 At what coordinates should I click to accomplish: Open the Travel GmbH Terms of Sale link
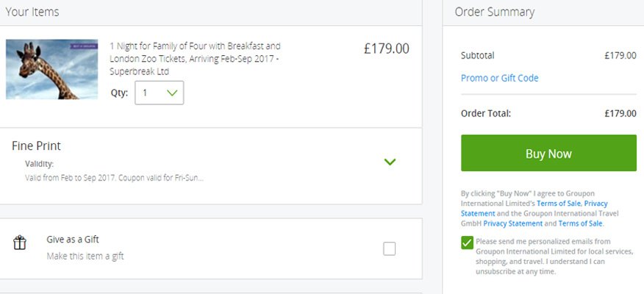(x=580, y=223)
